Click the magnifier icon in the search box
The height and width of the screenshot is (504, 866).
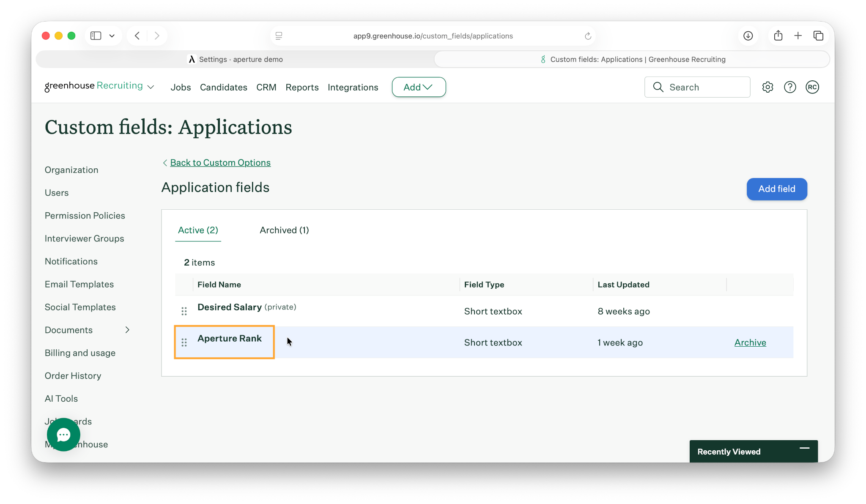(x=658, y=87)
